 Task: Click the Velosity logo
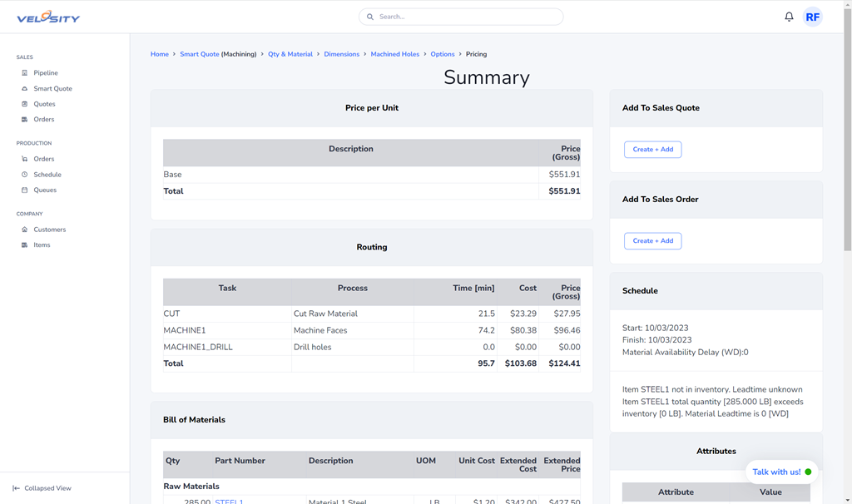[48, 17]
